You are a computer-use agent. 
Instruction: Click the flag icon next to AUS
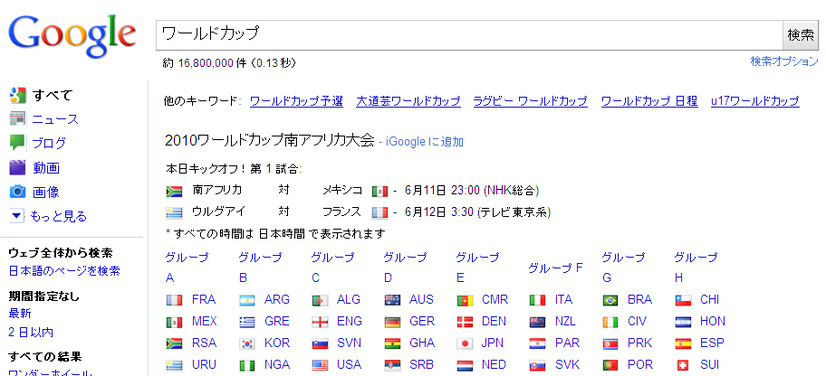(393, 300)
